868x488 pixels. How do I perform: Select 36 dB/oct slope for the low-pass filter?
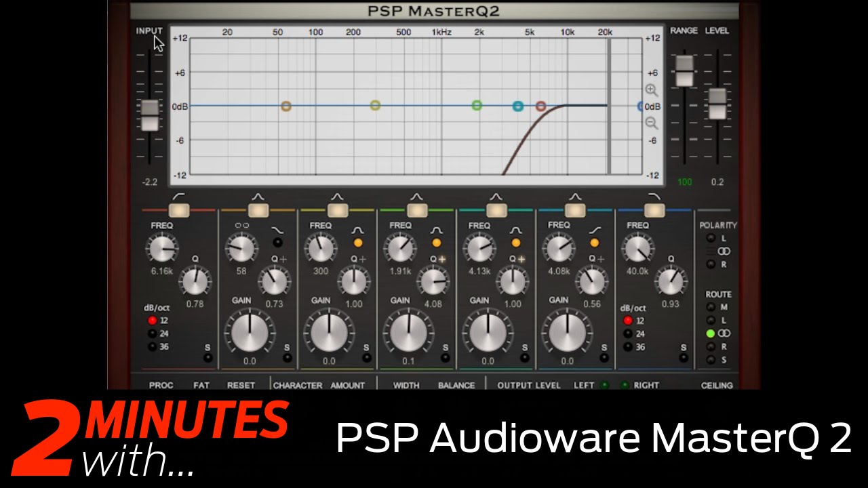click(628, 346)
